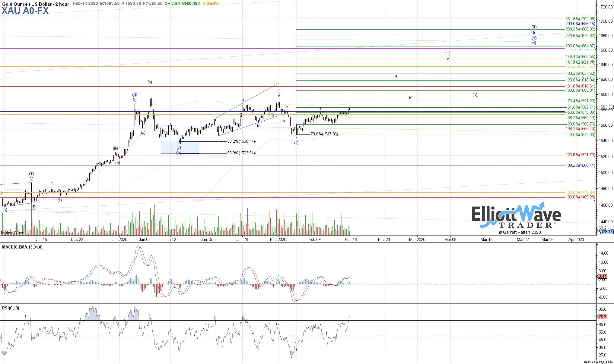
Task: Click the Dec-15 date axis label
Action: (x=41, y=239)
